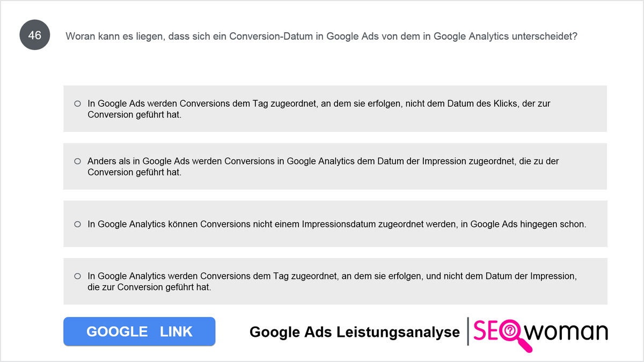Click the word LINK on the blue button
This screenshot has width=644, height=362.
pyautogui.click(x=176, y=331)
